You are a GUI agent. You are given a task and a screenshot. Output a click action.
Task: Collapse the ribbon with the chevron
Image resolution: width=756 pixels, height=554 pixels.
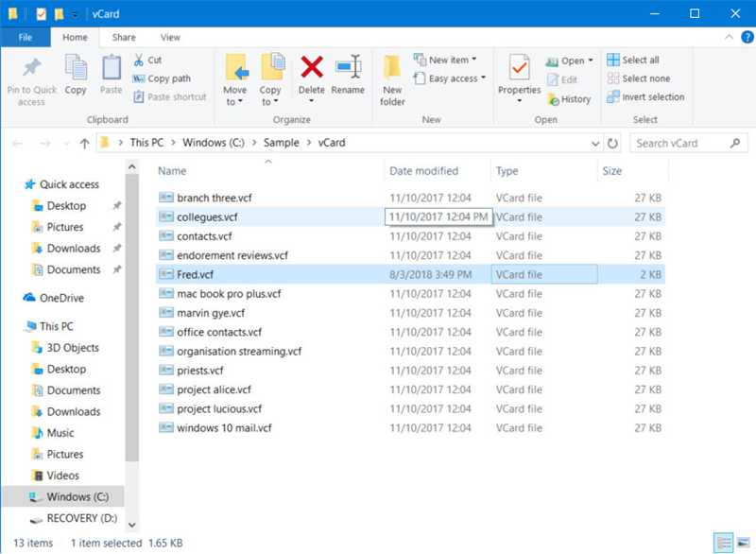729,37
